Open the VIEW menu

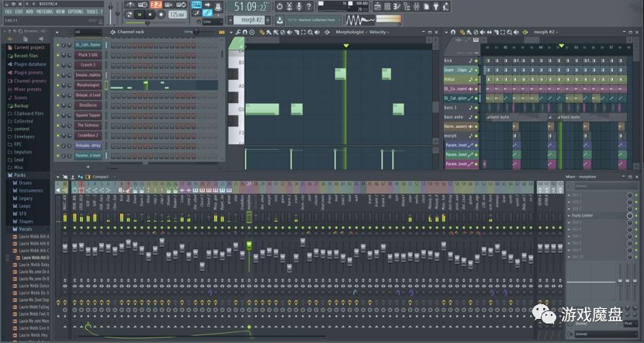(61, 12)
